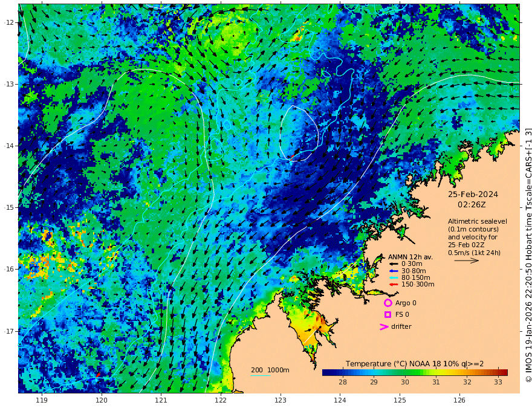
Task: Click the red mooring arrow inside the white closed contour
Action: point(292,157)
